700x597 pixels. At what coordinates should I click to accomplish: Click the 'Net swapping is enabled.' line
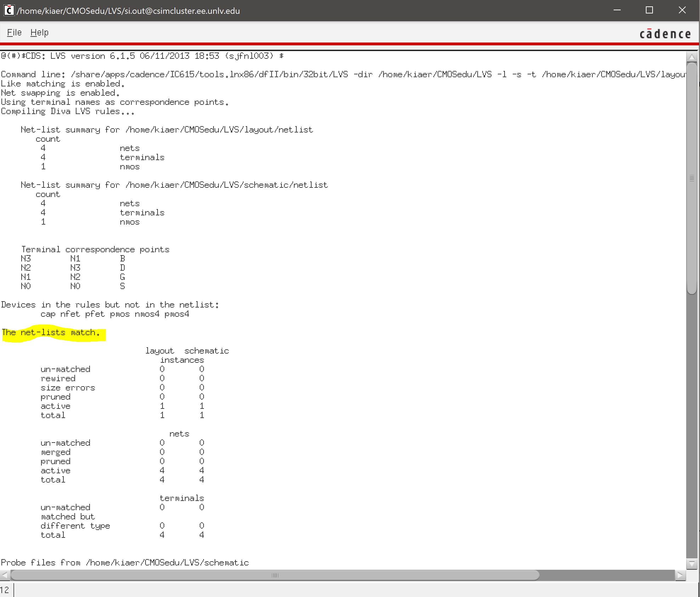(x=60, y=93)
